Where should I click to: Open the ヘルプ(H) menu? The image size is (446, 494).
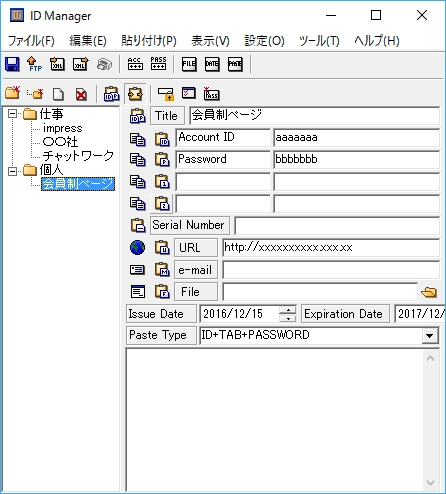click(377, 41)
